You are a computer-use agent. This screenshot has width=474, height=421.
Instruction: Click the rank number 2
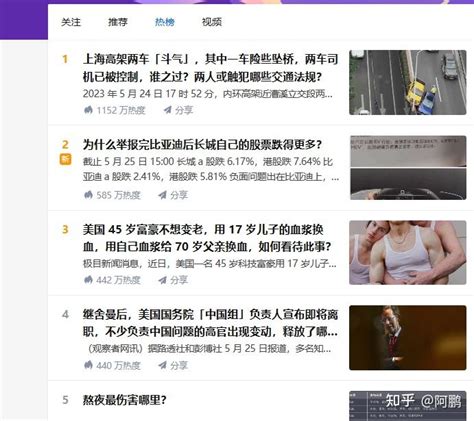pyautogui.click(x=65, y=144)
